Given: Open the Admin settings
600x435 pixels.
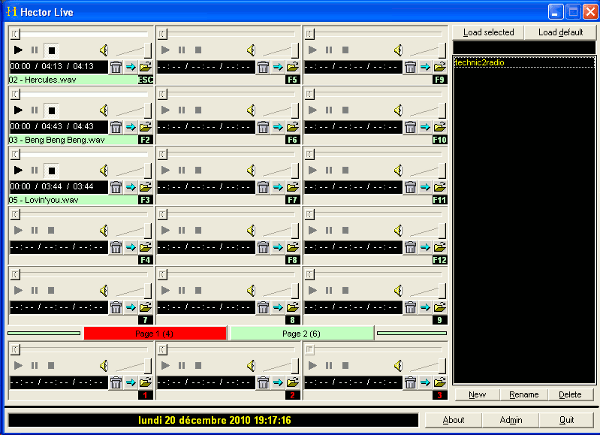Looking at the screenshot, I should click(x=511, y=420).
